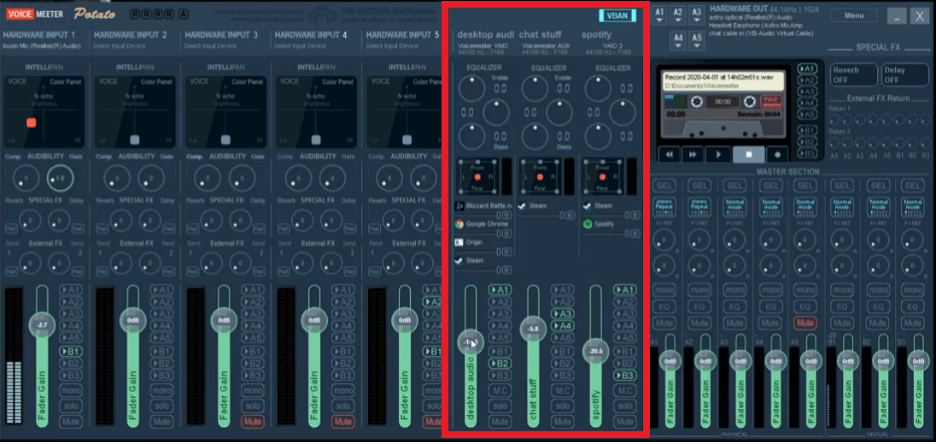The image size is (936, 444).
Task: Click the Google Chrome app icon
Action: click(x=460, y=224)
